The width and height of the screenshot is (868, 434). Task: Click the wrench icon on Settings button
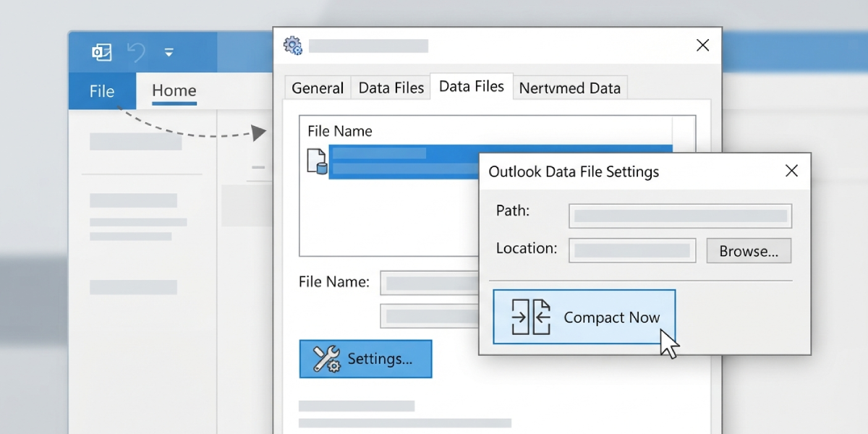pyautogui.click(x=327, y=359)
